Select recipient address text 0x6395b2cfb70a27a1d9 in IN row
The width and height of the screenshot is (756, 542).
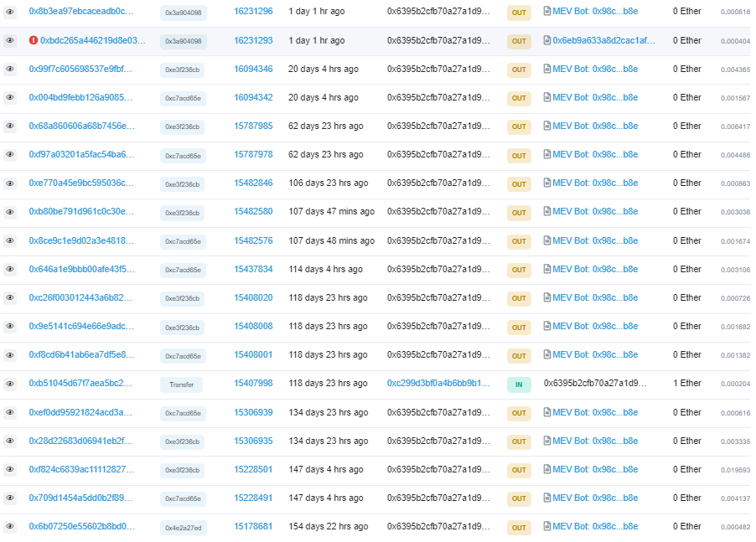click(x=595, y=383)
